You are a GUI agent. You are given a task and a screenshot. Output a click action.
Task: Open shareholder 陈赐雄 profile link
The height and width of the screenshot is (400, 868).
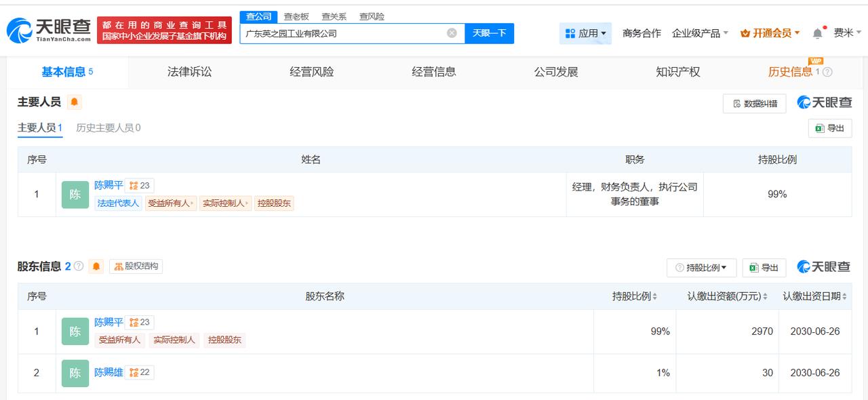coord(108,372)
